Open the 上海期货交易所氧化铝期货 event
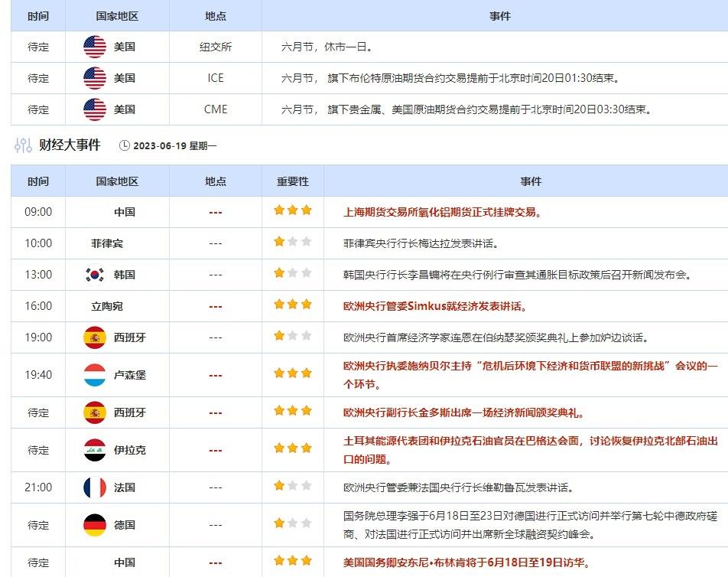 pos(443,212)
